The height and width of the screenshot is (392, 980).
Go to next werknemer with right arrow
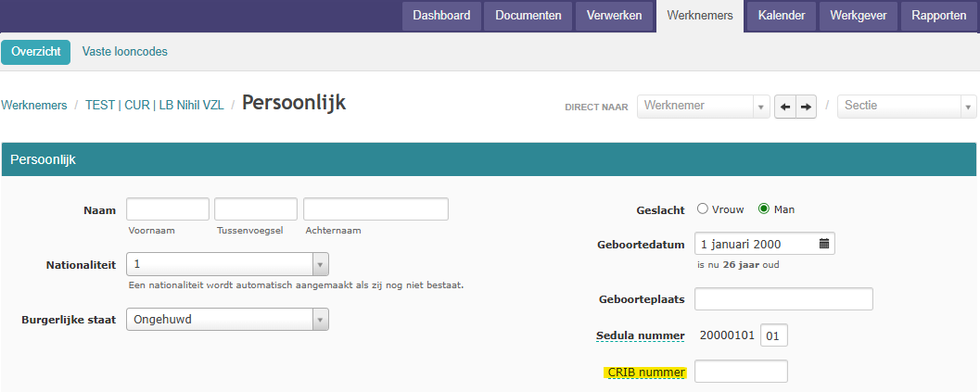click(x=807, y=107)
